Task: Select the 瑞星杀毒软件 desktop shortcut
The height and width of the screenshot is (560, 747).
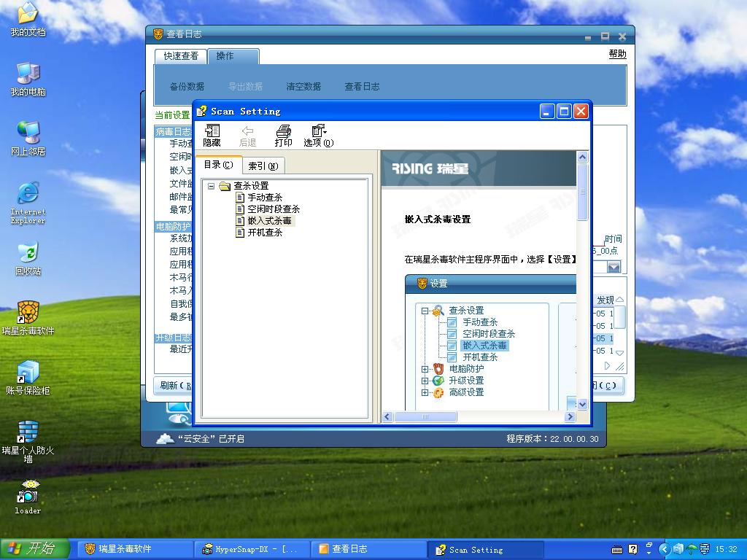Action: tap(28, 319)
